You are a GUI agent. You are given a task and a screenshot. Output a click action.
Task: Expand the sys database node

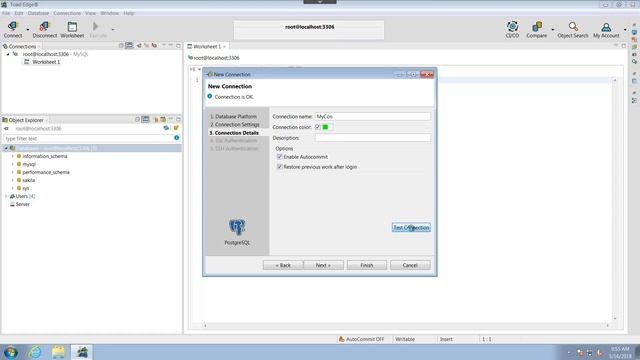pyautogui.click(x=13, y=188)
